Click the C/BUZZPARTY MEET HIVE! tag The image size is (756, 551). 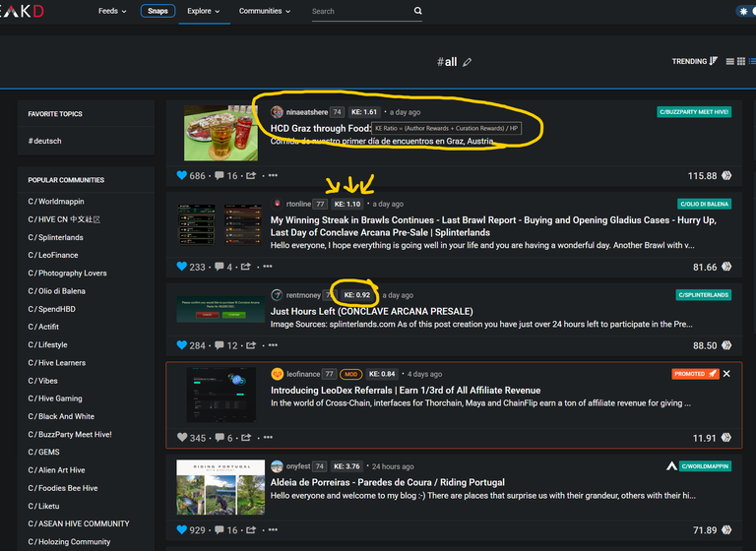click(694, 112)
